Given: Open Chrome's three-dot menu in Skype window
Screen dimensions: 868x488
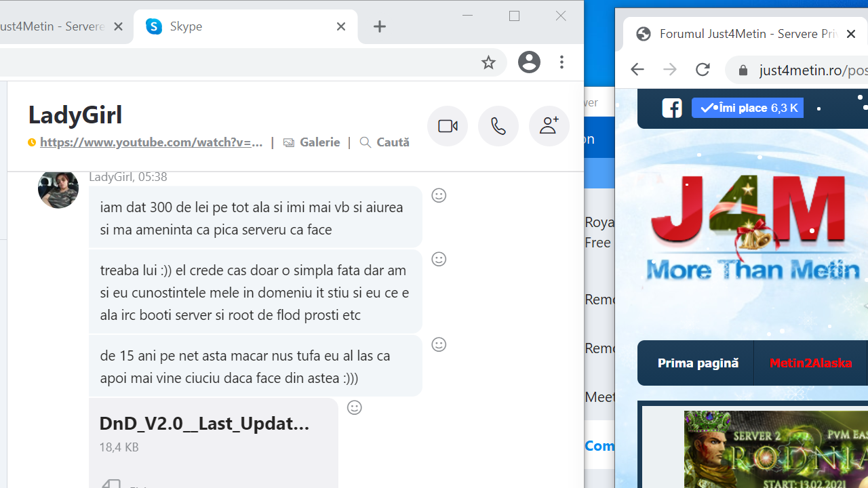Looking at the screenshot, I should [x=561, y=62].
